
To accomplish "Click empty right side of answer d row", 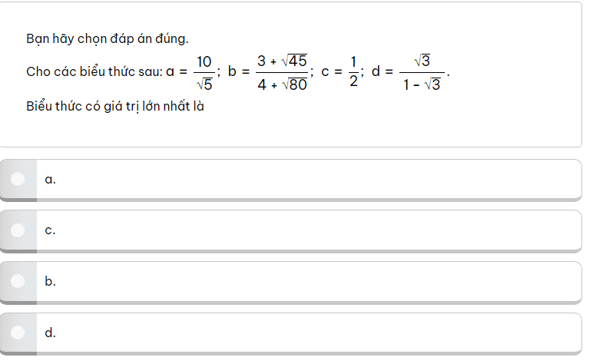I will 384,333.
